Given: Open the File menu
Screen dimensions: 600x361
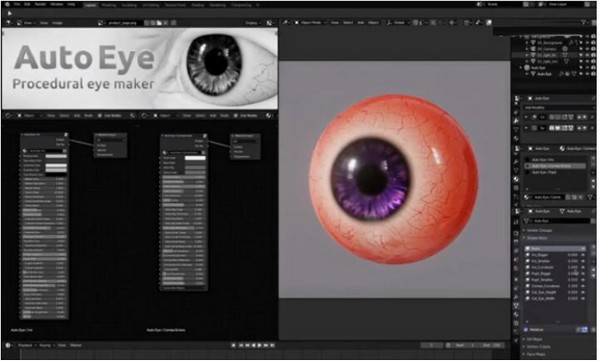Looking at the screenshot, I should [17, 5].
